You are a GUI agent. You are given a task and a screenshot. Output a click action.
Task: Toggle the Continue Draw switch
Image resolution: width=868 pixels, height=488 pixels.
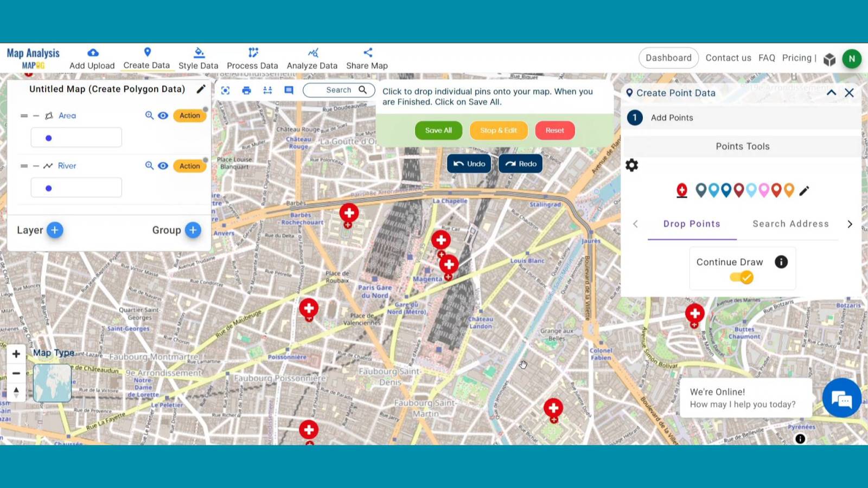pos(742,278)
